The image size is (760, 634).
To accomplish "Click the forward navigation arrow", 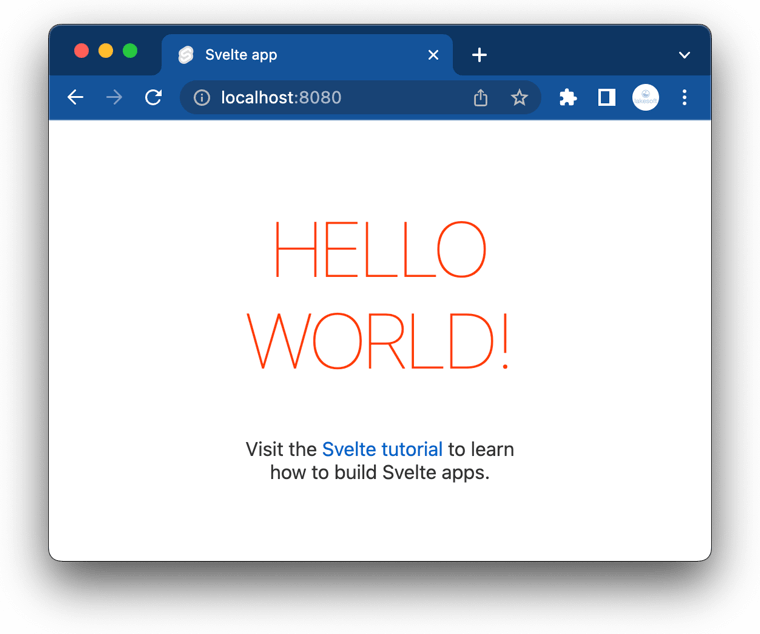I will point(114,97).
